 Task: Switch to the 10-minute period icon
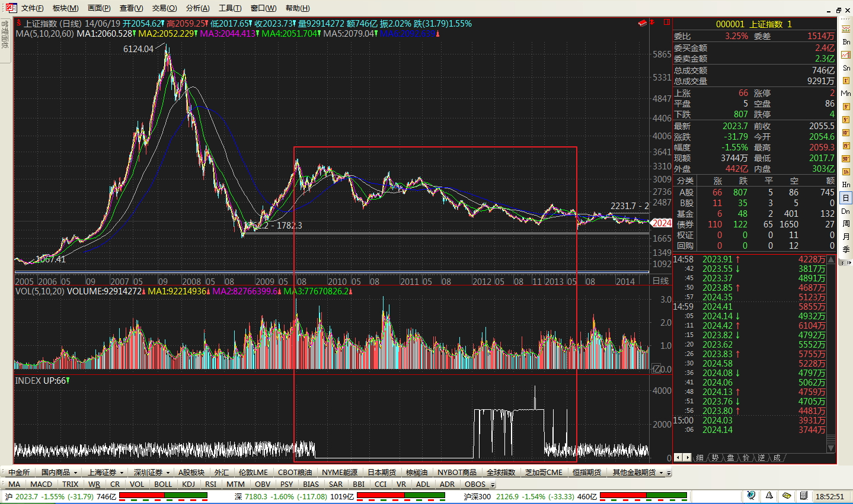click(846, 133)
